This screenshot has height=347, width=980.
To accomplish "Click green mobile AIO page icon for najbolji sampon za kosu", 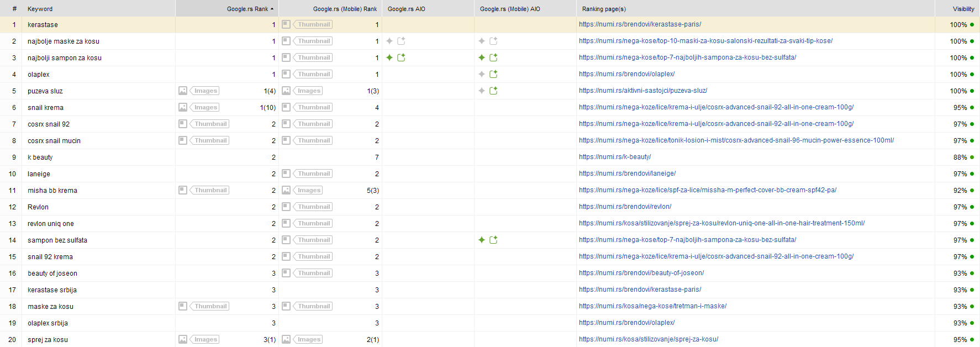I will [493, 57].
